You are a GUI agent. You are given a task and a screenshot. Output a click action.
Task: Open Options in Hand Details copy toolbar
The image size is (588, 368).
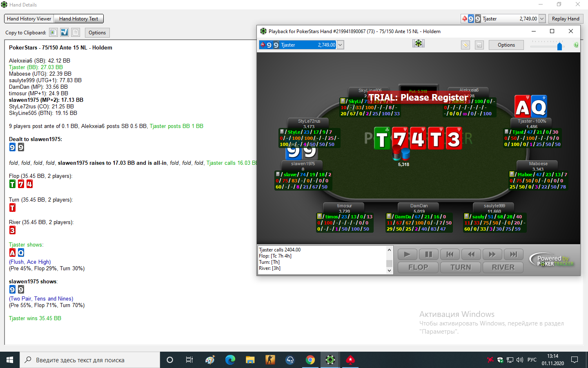pyautogui.click(x=97, y=33)
